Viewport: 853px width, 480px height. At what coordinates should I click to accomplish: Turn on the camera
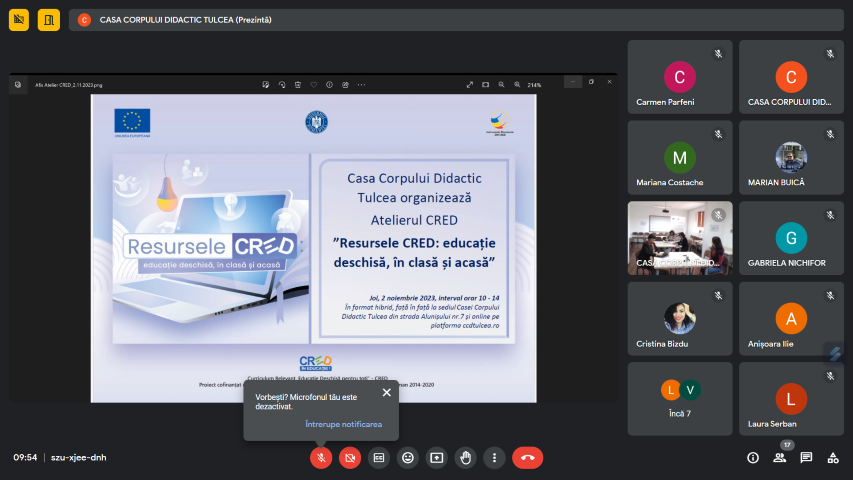click(350, 457)
